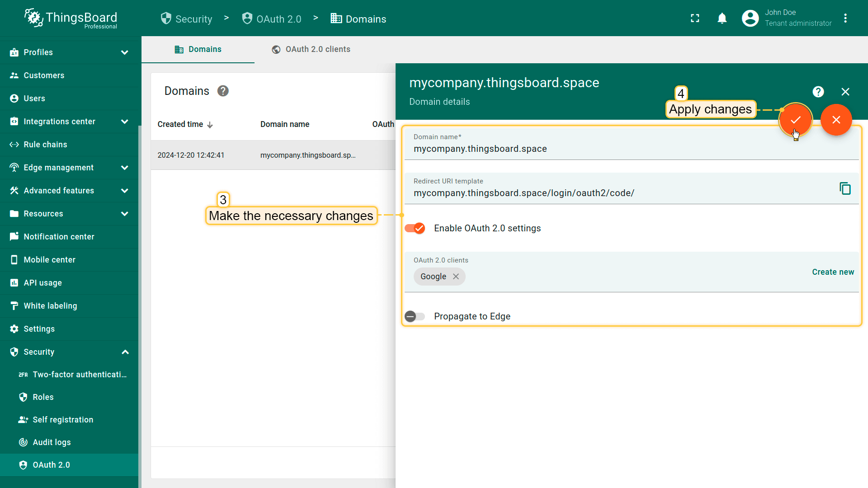
Task: Open domain details help icon
Action: 818,92
